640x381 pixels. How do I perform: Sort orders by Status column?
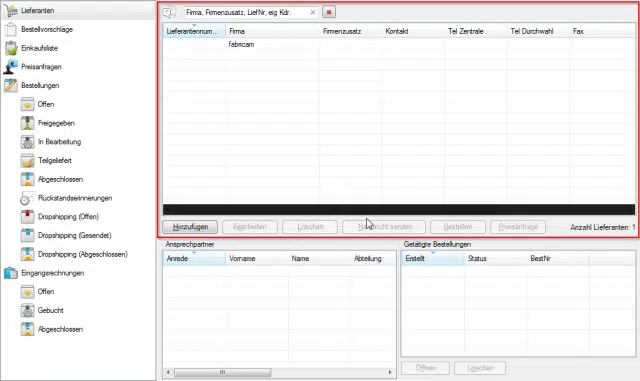(496, 258)
